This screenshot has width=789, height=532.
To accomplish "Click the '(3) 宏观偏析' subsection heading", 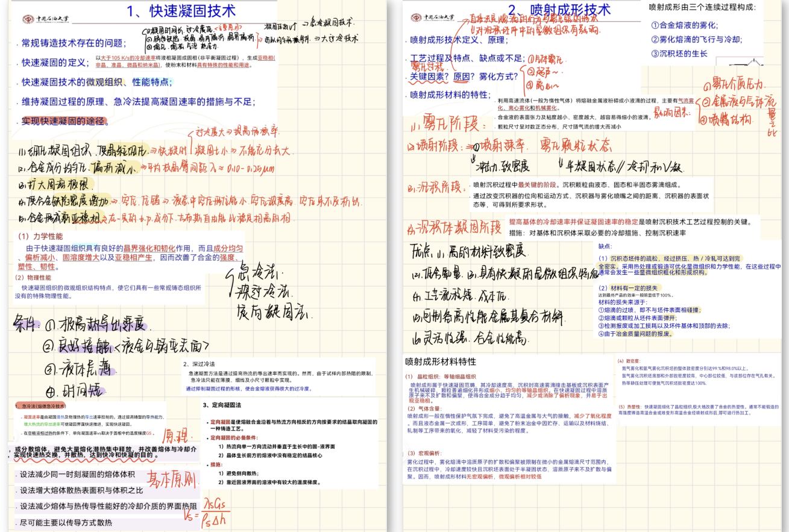I will click(x=424, y=453).
